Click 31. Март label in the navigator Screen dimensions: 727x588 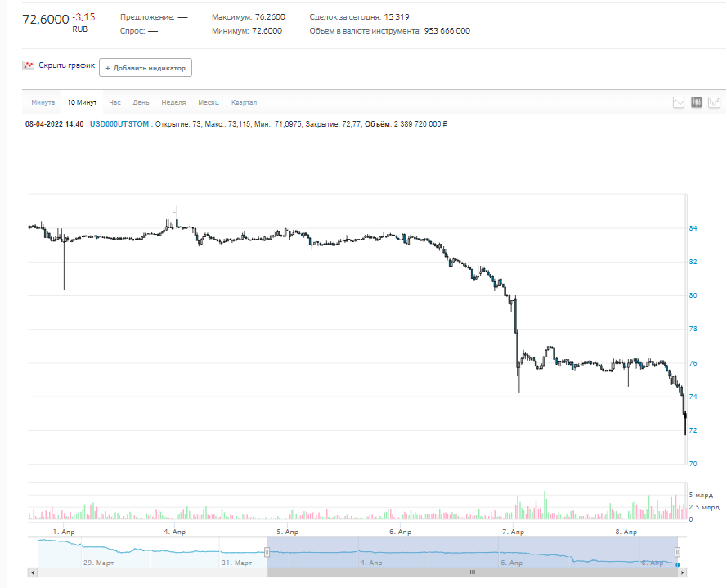pyautogui.click(x=236, y=563)
